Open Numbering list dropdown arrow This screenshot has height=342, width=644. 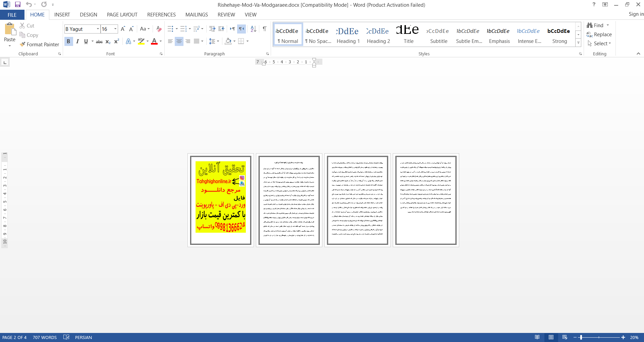[190, 29]
